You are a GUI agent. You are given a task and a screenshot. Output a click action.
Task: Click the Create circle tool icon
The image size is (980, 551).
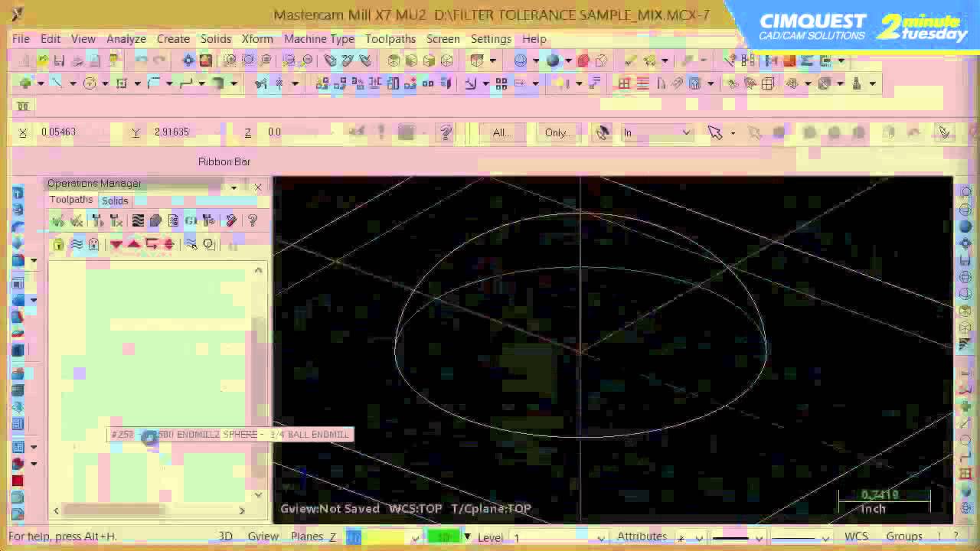(90, 83)
